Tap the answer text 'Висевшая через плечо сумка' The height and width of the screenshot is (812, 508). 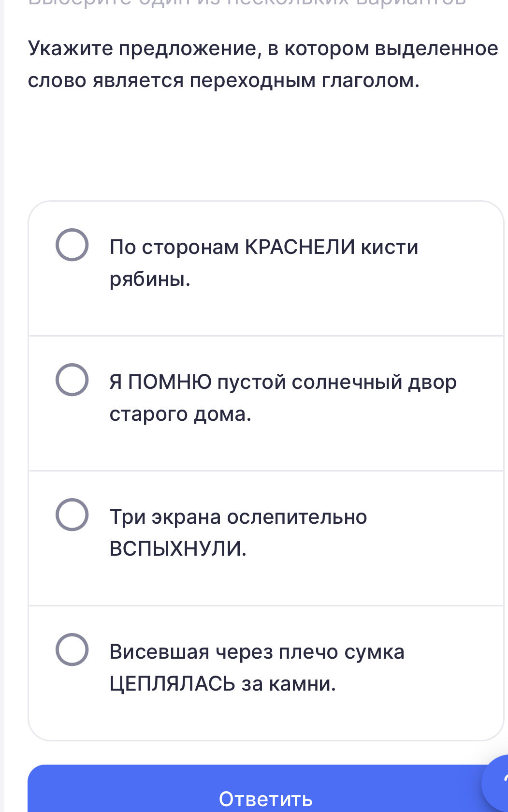pos(257,652)
